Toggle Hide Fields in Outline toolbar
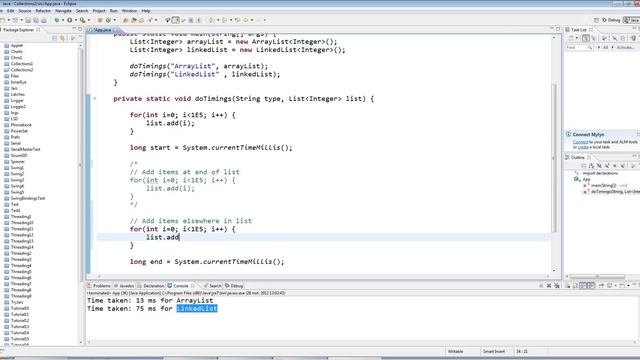640x360 pixels. click(599, 166)
